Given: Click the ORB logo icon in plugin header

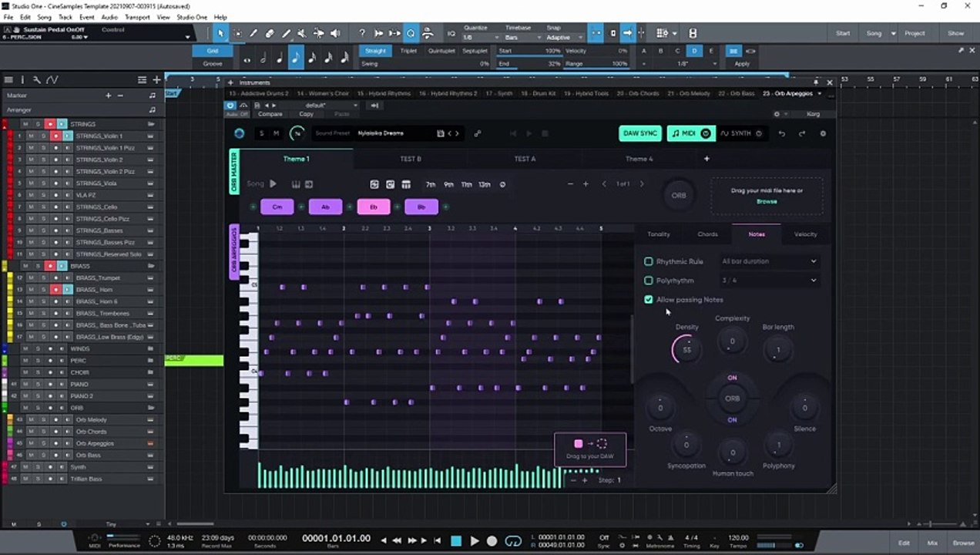Looking at the screenshot, I should click(x=239, y=133).
